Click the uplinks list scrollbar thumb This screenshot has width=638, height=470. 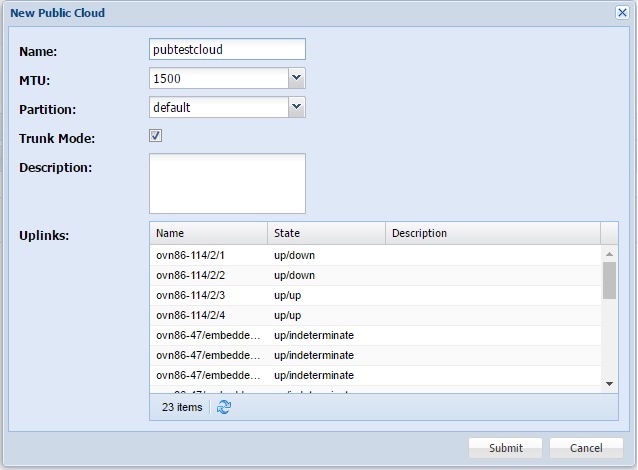pos(609,280)
